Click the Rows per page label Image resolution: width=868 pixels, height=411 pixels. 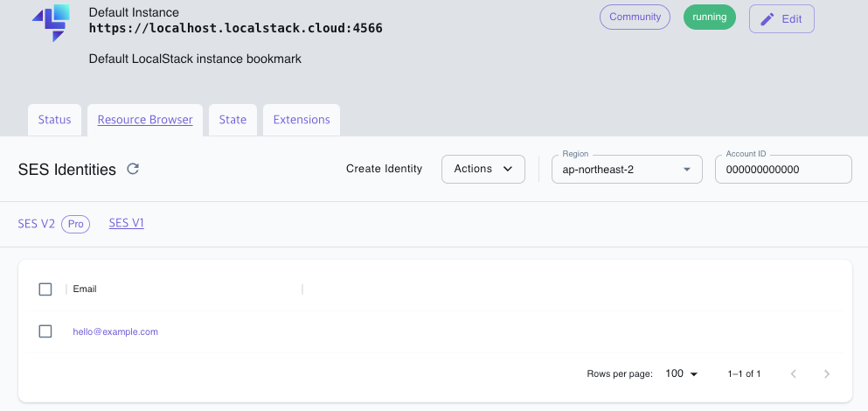pos(620,374)
